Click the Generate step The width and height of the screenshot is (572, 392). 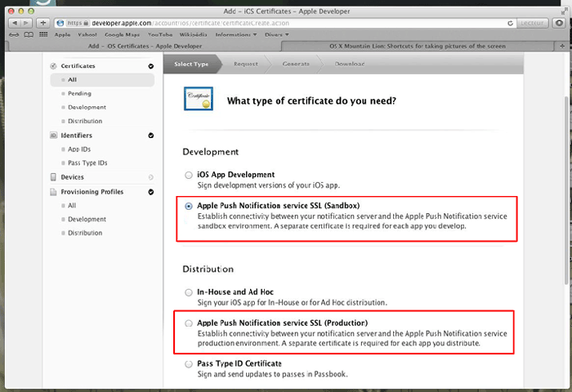(296, 64)
